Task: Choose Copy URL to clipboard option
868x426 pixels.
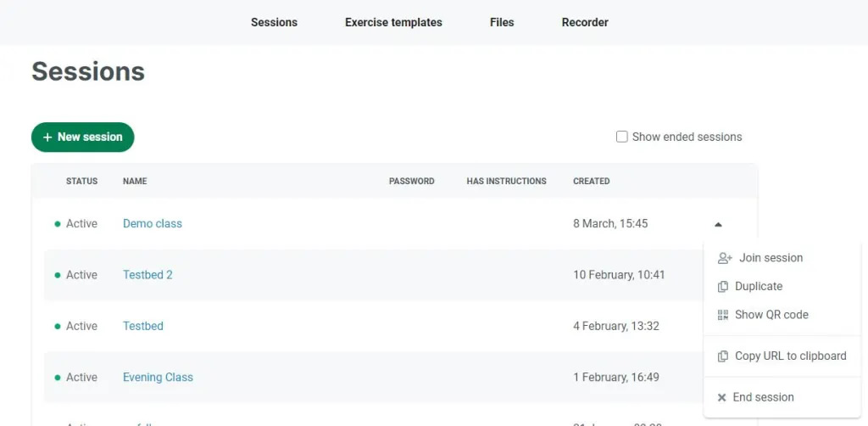Action: 790,356
